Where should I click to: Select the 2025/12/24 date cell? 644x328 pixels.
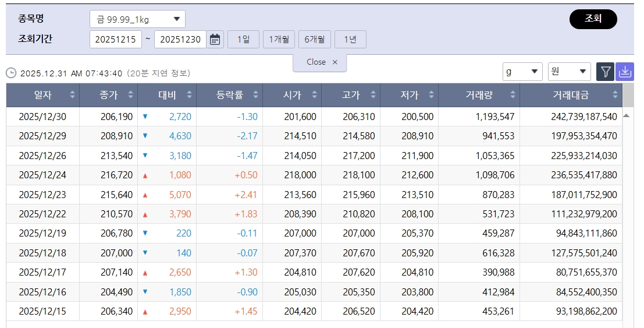42,175
